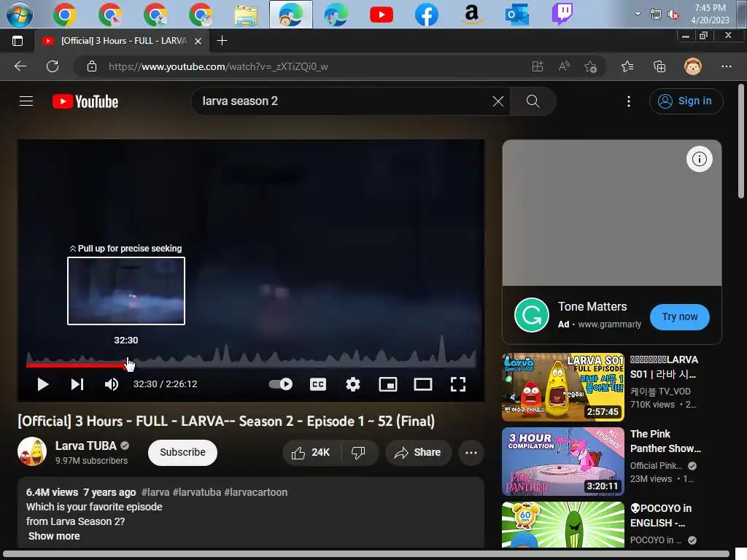This screenshot has width=747, height=560.
Task: Open Larva TUBA channel name link
Action: tap(86, 446)
